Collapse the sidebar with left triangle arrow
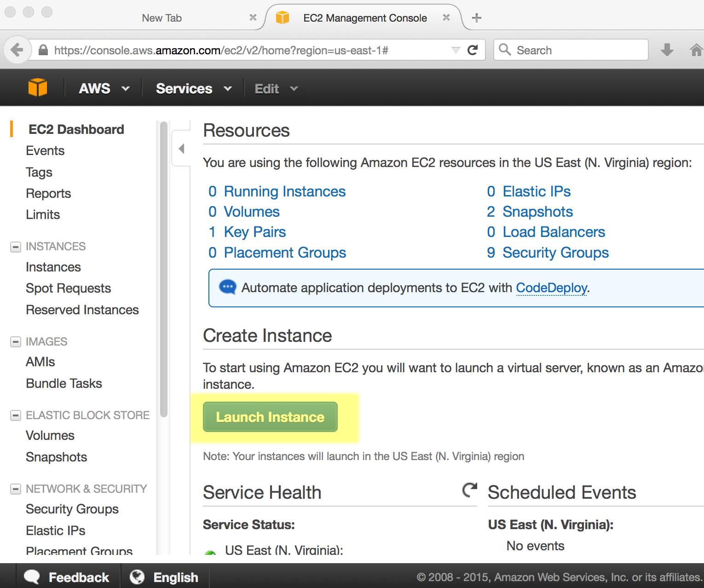The width and height of the screenshot is (704, 588). coord(181,149)
